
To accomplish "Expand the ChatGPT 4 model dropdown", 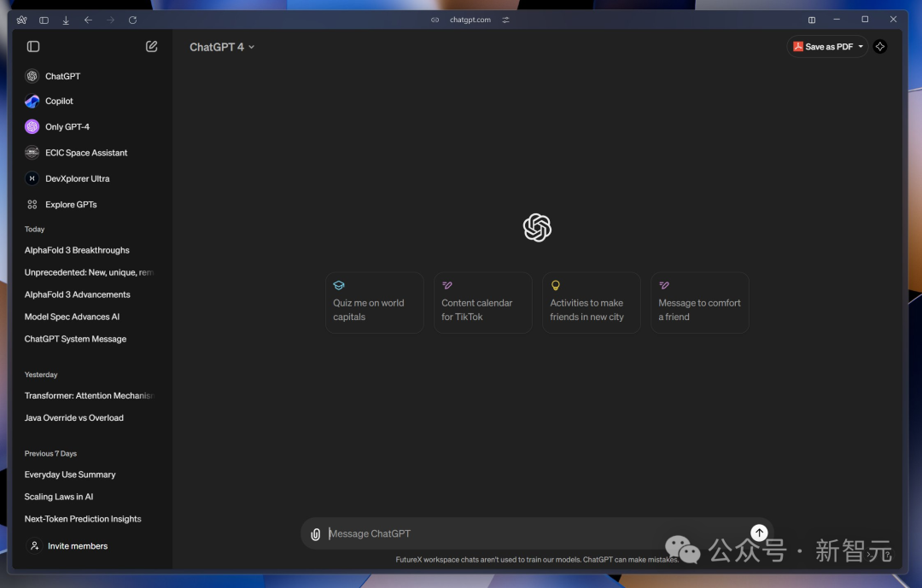I will [222, 48].
